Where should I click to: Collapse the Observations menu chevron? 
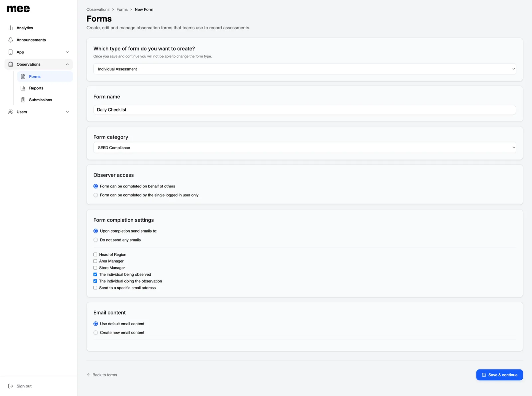[x=67, y=64]
